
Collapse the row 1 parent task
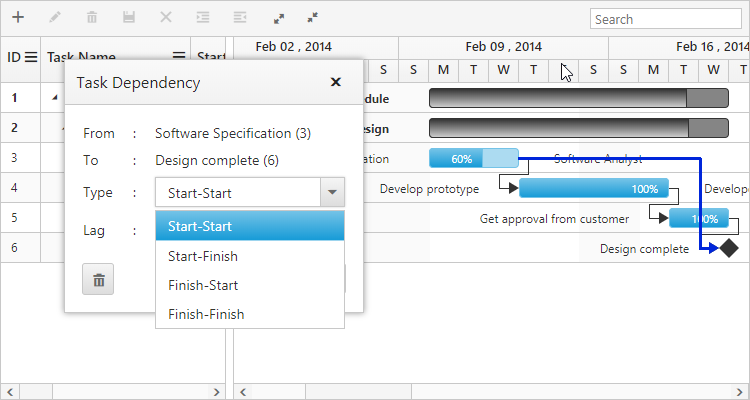[54, 98]
